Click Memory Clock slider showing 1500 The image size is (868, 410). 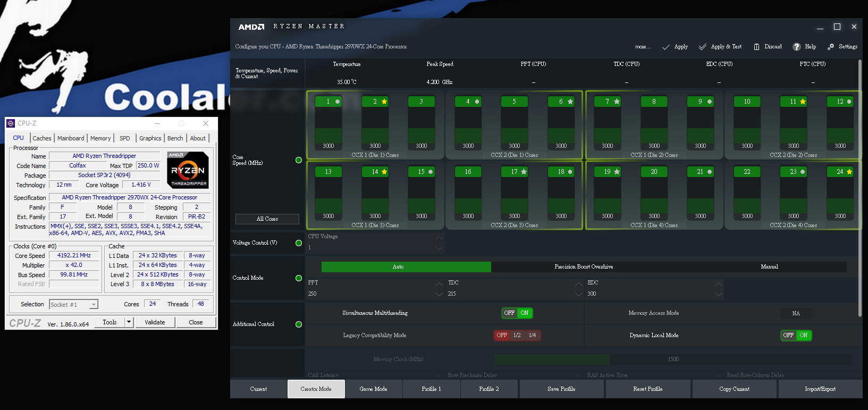click(672, 359)
